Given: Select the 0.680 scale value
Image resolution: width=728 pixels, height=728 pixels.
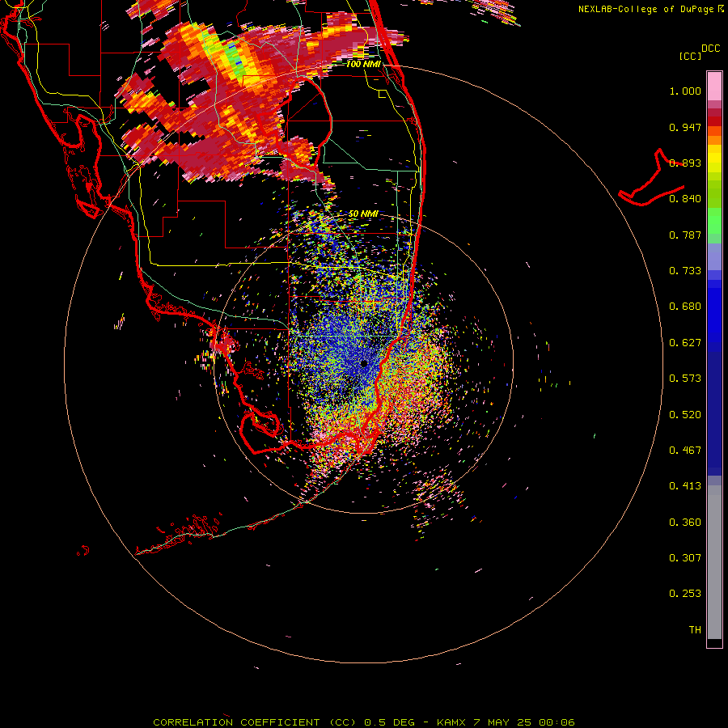Looking at the screenshot, I should 685,307.
